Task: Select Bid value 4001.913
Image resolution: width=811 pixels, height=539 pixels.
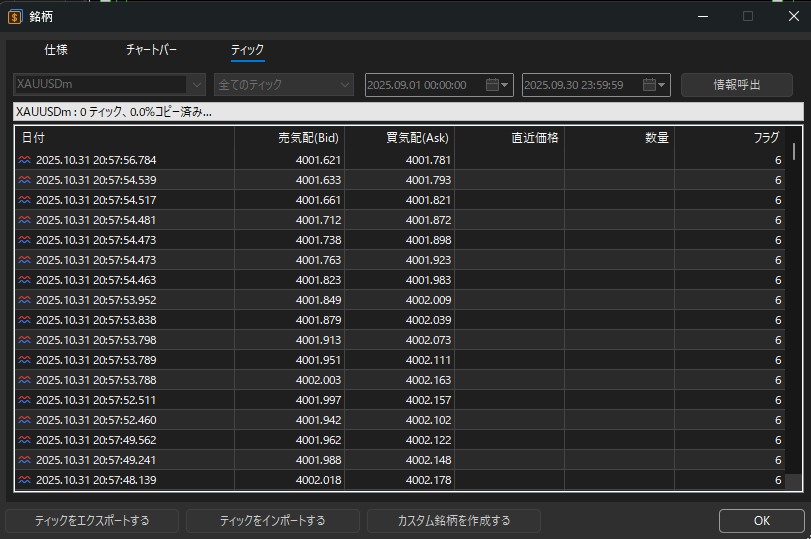Action: pos(318,340)
